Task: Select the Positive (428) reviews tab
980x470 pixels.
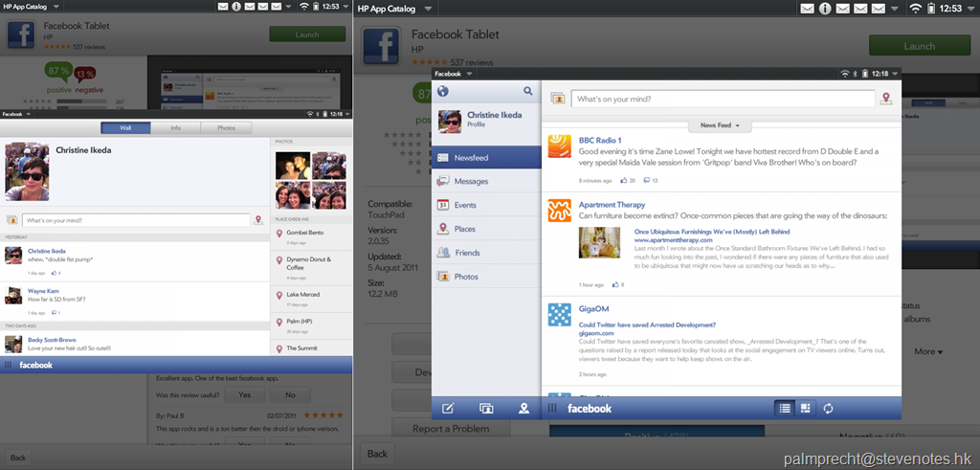Action: click(657, 433)
